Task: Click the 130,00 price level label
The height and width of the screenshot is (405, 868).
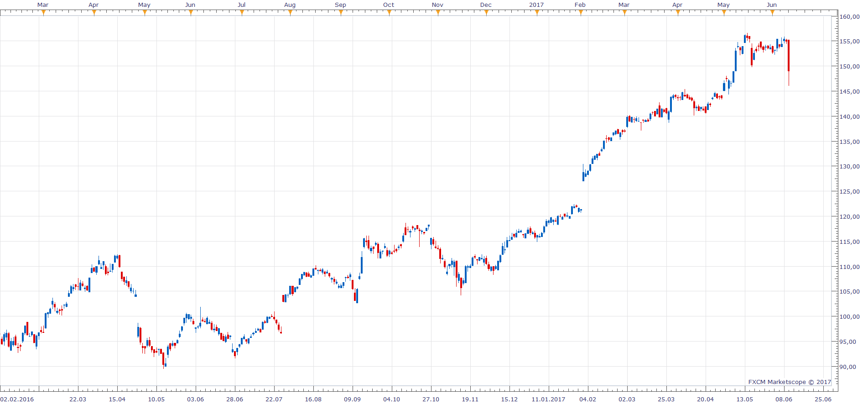Action: click(x=850, y=167)
